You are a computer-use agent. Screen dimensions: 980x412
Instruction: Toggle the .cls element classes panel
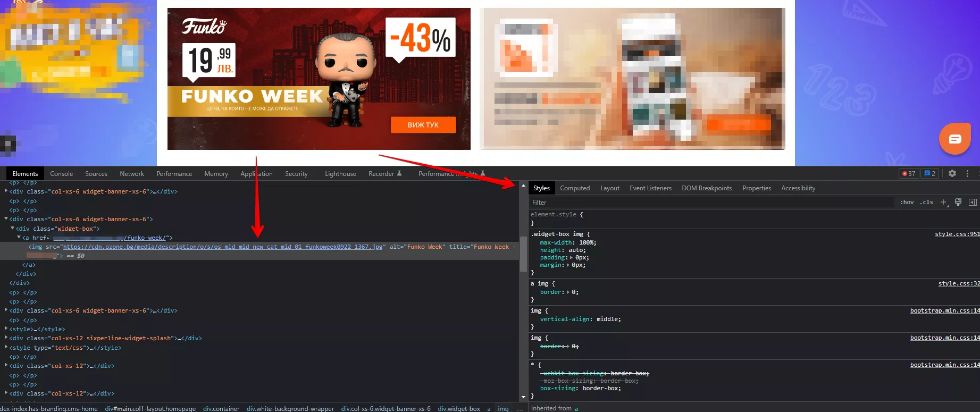pos(927,202)
